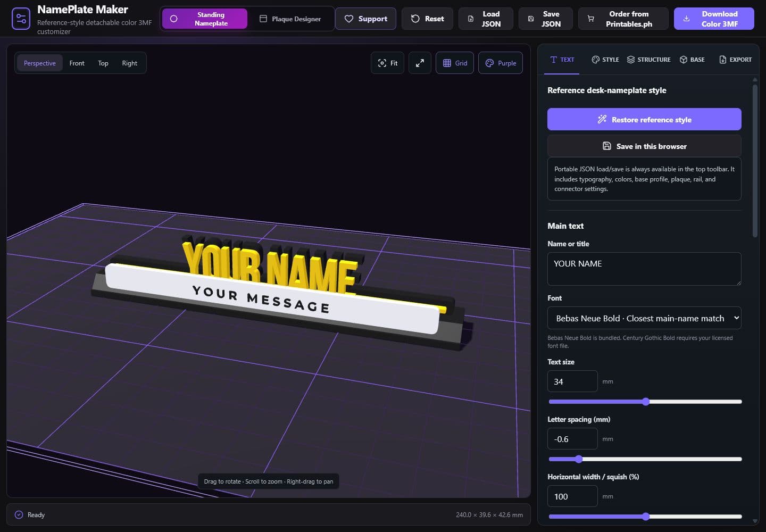Click the ready status check icon
The width and height of the screenshot is (766, 532).
click(19, 514)
